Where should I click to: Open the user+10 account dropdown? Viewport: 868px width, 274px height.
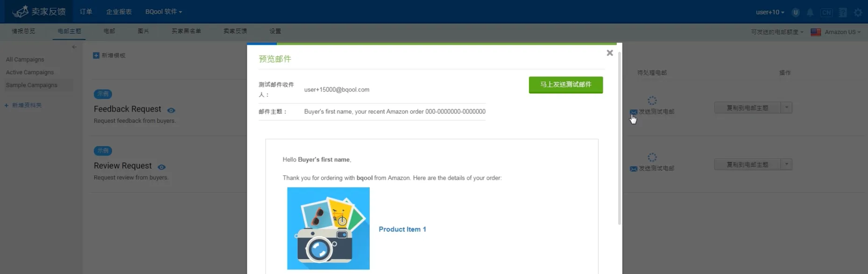770,13
